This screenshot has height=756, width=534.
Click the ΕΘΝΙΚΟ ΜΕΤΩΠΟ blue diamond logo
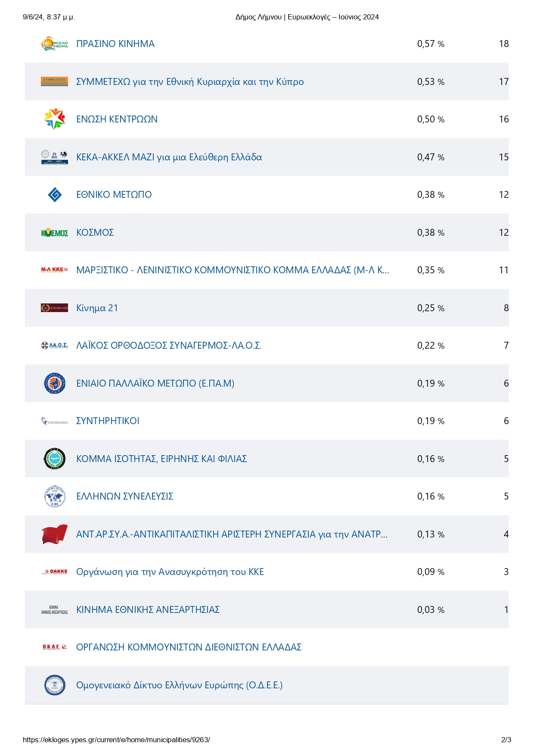(x=55, y=195)
